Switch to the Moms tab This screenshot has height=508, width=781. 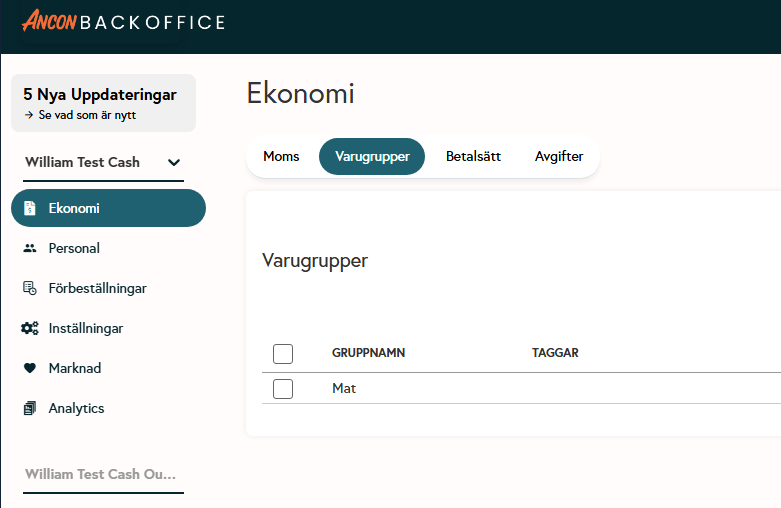pos(281,156)
